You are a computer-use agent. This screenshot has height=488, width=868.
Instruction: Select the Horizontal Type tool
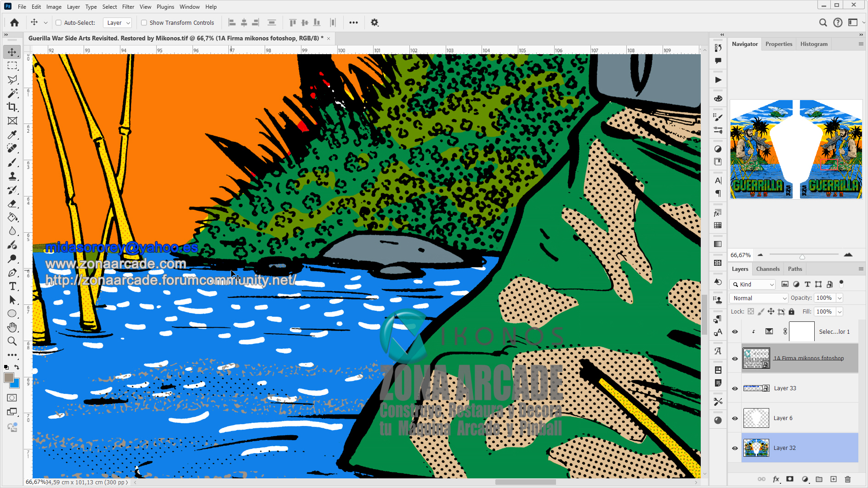click(x=12, y=286)
